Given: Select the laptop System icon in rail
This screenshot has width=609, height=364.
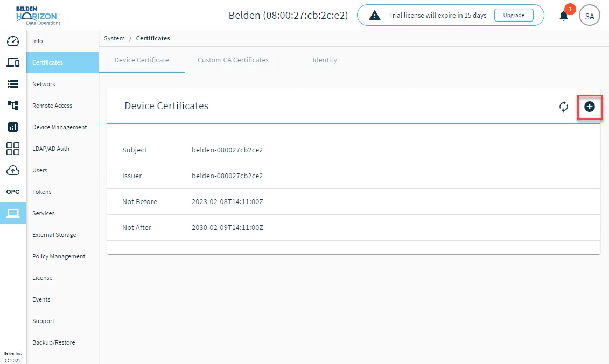Looking at the screenshot, I should point(13,213).
